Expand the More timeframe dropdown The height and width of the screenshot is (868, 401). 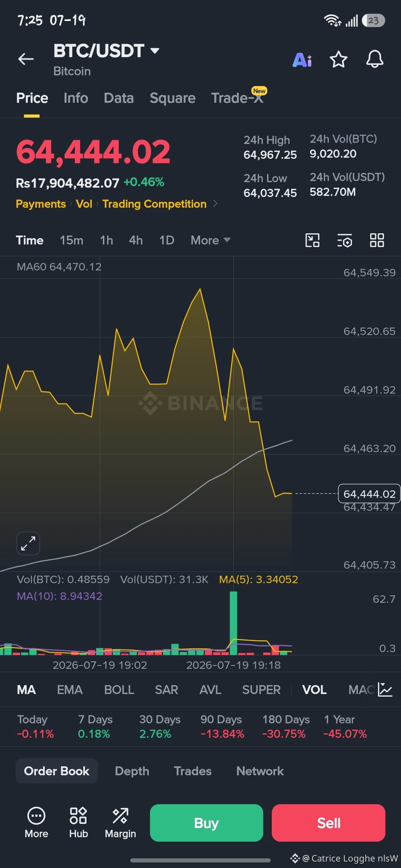[211, 240]
